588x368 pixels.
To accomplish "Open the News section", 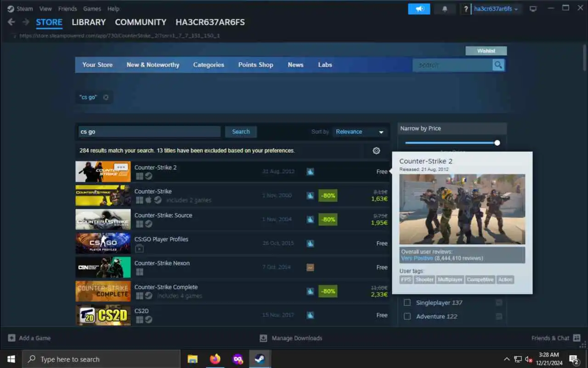I will click(x=295, y=65).
